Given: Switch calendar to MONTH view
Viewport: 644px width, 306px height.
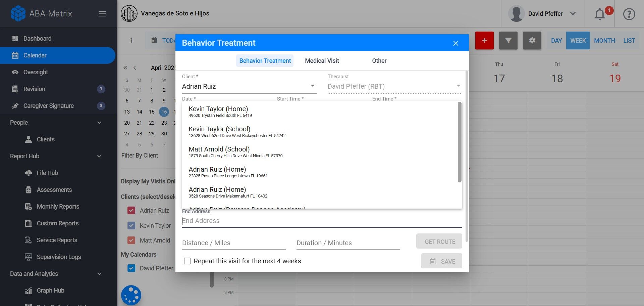Looking at the screenshot, I should click(x=604, y=41).
